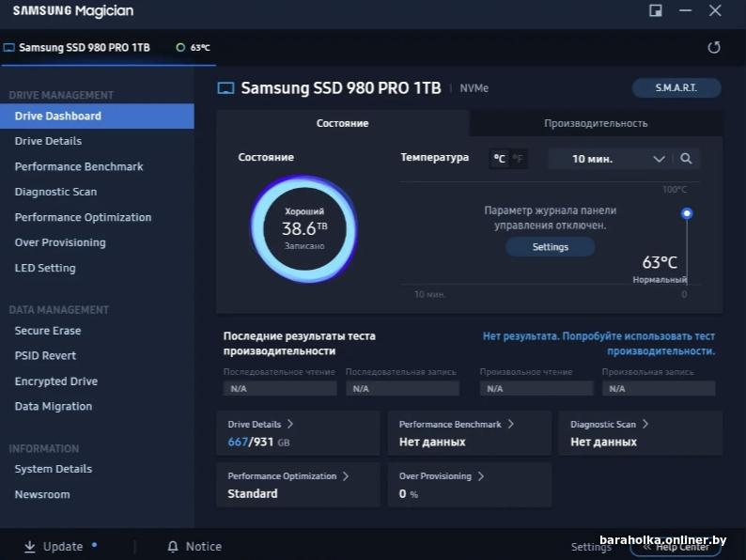Click Нет данных under Performance Benchmark
The width and height of the screenshot is (746, 560).
[x=432, y=442]
